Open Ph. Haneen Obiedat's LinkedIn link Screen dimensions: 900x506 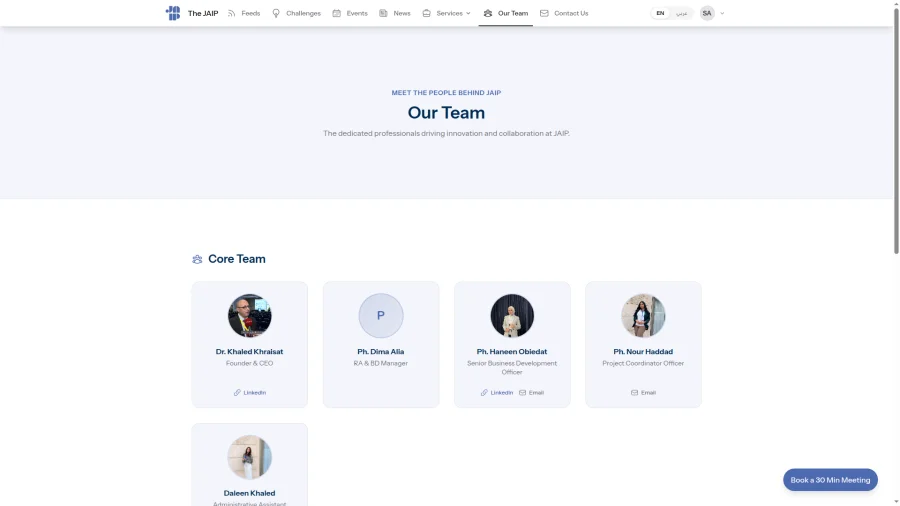tap(497, 392)
